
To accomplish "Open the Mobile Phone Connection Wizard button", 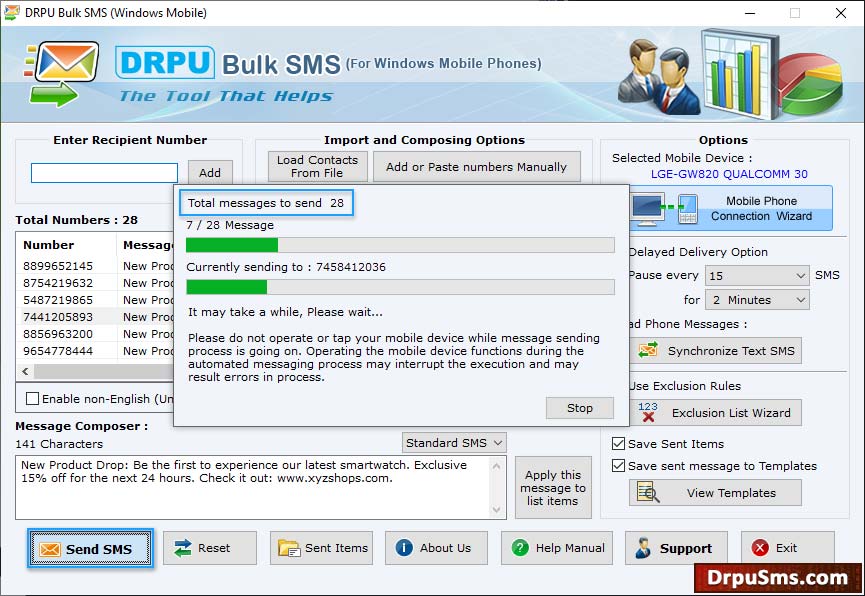I will tap(731, 209).
